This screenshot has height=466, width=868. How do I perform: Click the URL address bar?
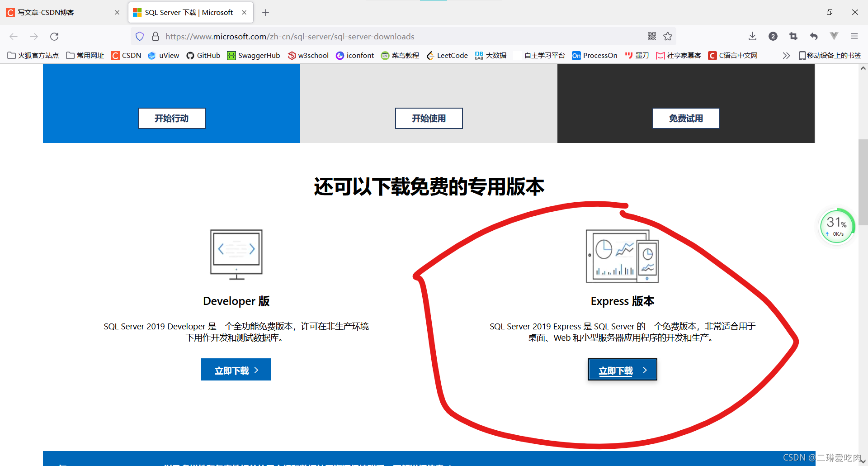(402, 36)
